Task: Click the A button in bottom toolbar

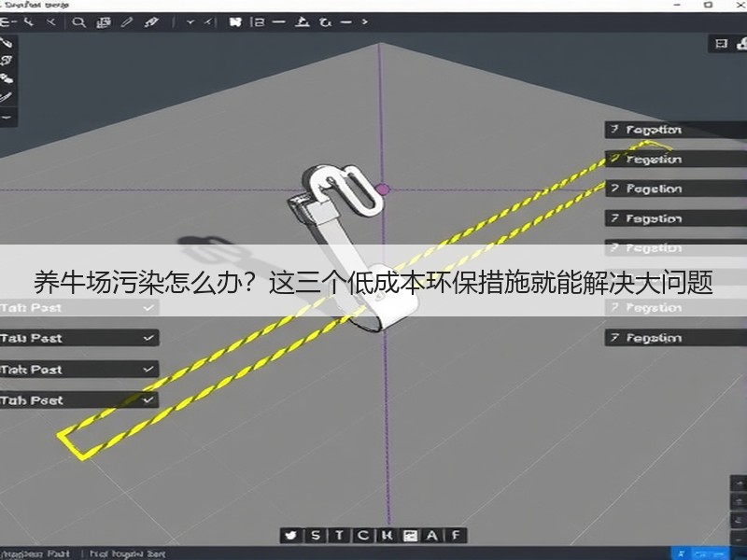Action: 432,536
